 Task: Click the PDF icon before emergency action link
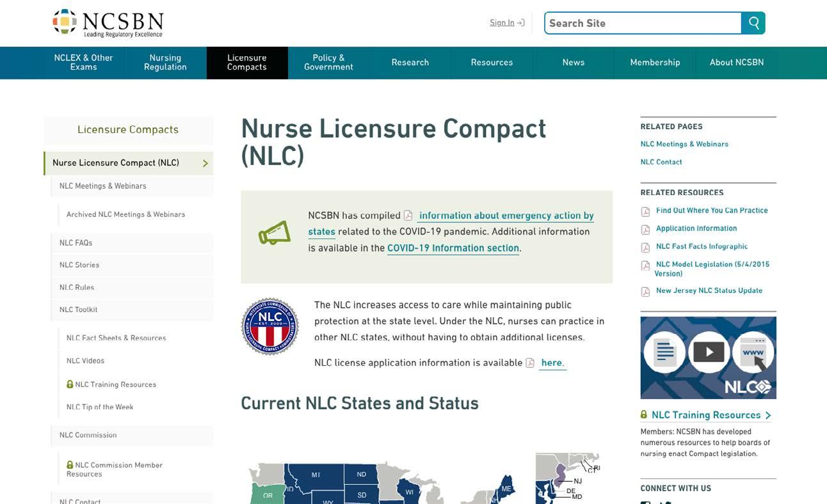coord(408,216)
